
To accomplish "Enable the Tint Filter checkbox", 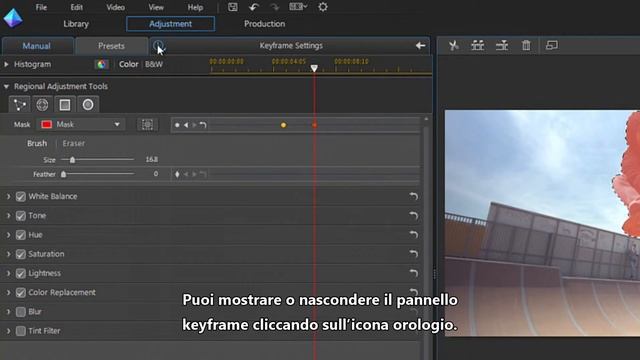I will [20, 331].
